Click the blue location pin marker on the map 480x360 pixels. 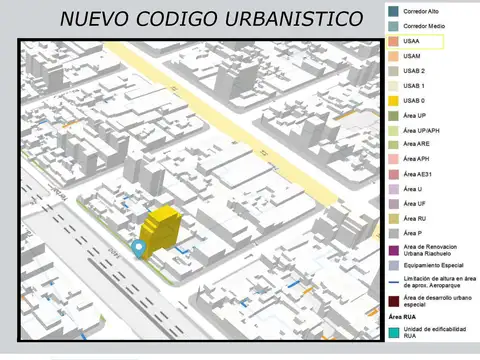(139, 249)
